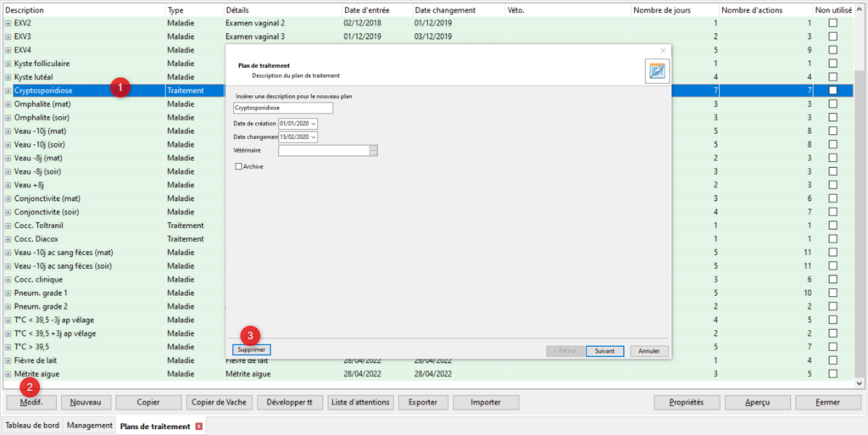Expand the EXV2 row
The image size is (868, 435).
(x=8, y=23)
